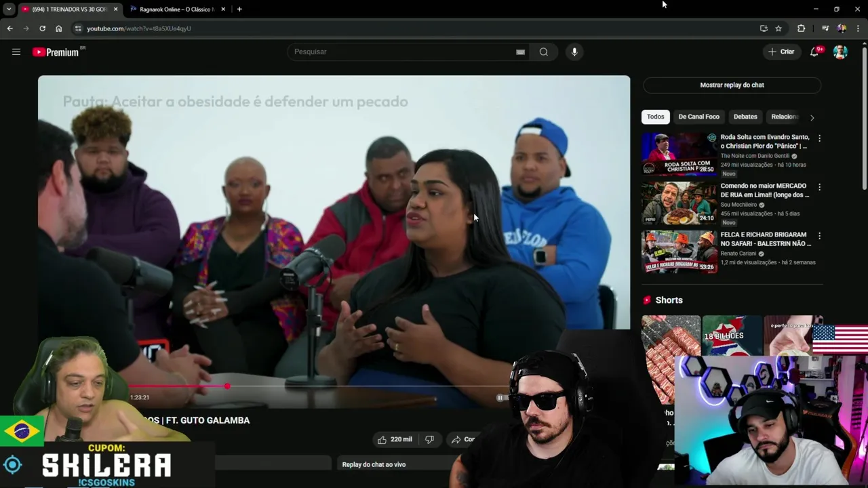Open 'Renato Cariani' channel link
The width and height of the screenshot is (868, 488).
coord(738,253)
